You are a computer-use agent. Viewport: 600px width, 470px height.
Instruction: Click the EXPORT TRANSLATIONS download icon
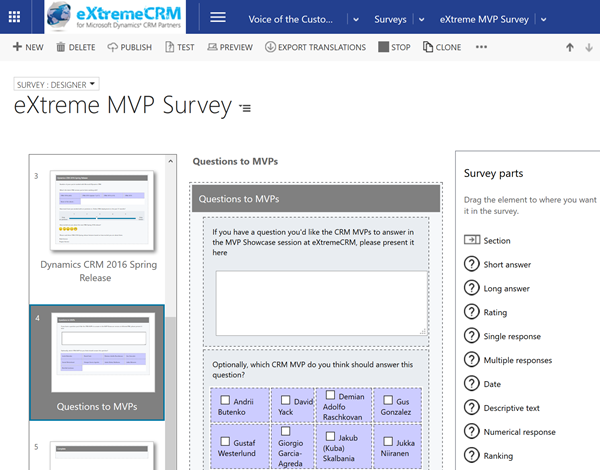tap(270, 47)
